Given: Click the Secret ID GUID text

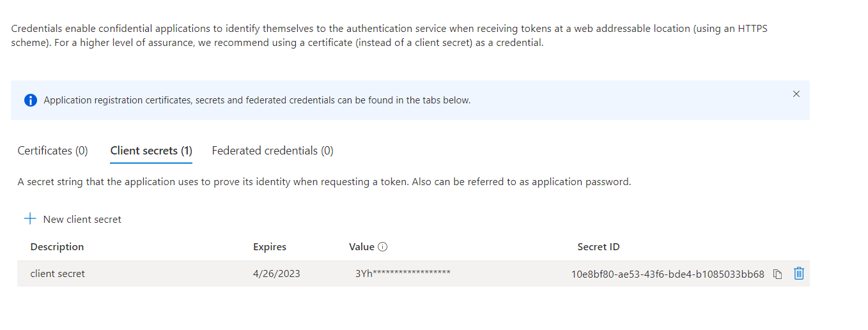Looking at the screenshot, I should click(x=667, y=274).
